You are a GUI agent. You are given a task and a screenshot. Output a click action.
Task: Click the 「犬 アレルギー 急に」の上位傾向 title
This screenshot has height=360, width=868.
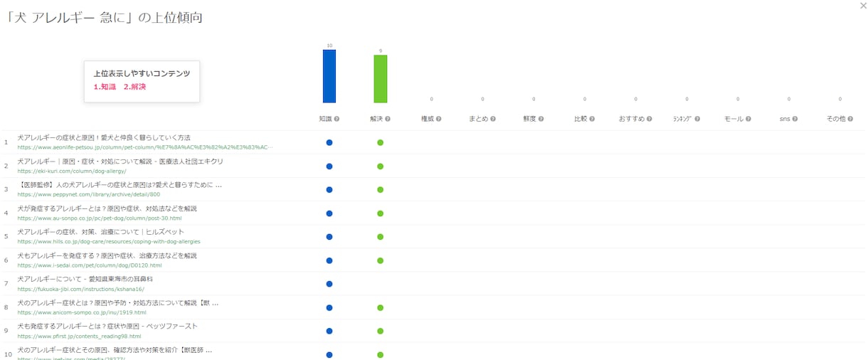click(x=103, y=18)
